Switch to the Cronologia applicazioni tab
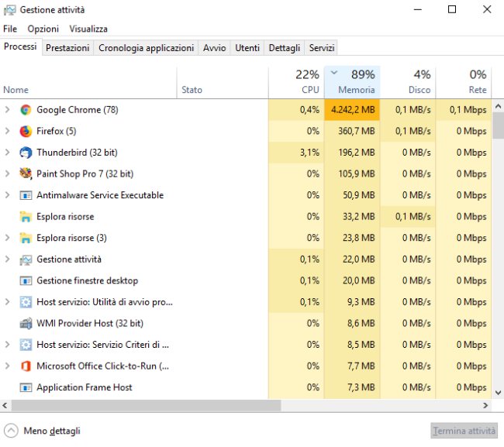 coord(146,48)
